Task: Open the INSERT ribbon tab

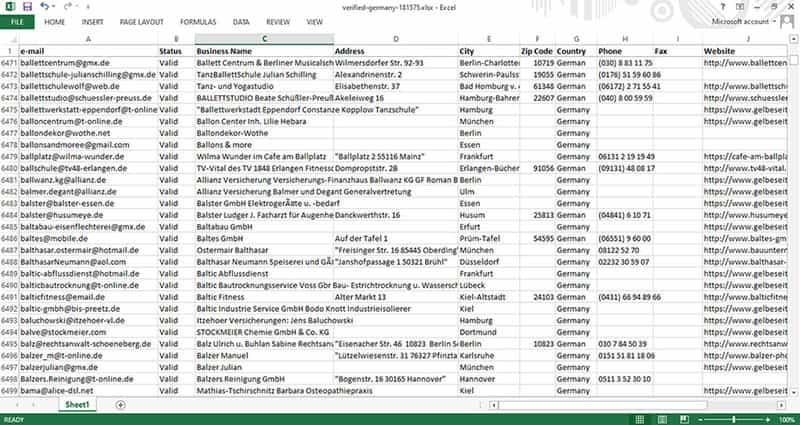Action: 92,22
